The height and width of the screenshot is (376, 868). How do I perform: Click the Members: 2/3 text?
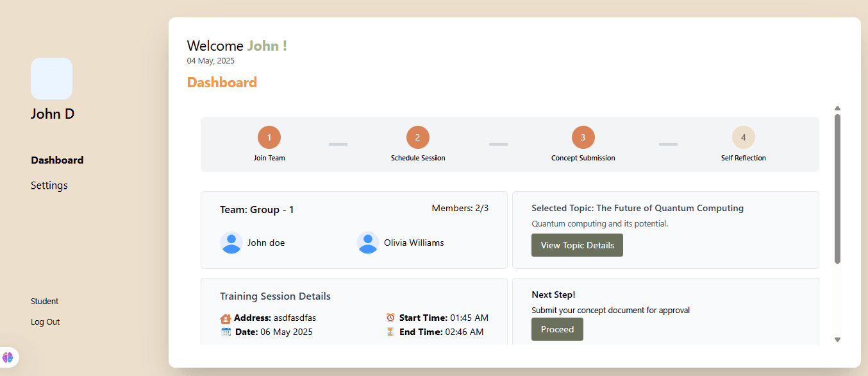(x=460, y=208)
